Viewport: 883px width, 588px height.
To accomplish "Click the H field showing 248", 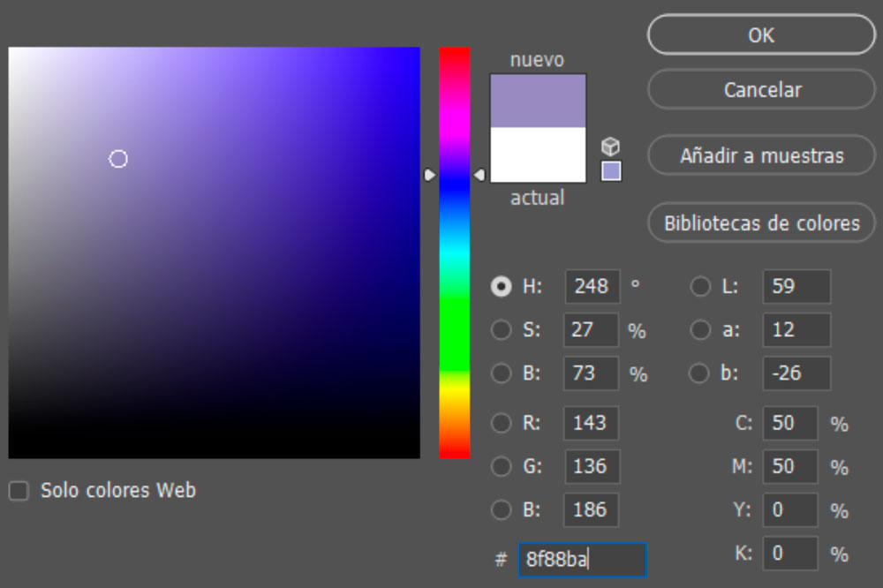I will click(x=592, y=287).
